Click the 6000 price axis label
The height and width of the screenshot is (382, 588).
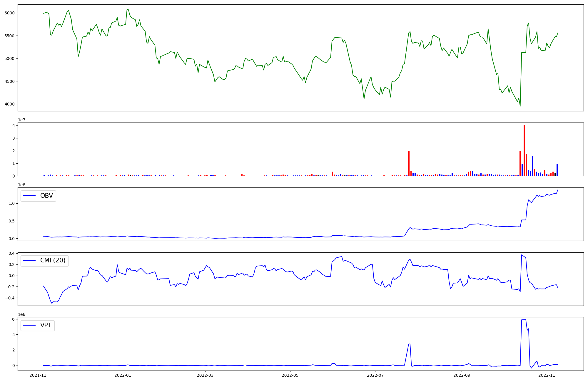pos(10,13)
